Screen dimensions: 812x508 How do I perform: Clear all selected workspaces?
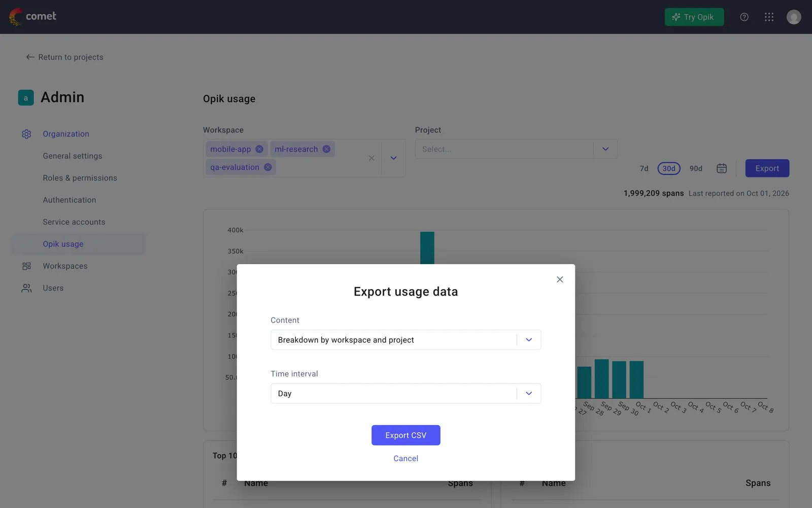(371, 158)
